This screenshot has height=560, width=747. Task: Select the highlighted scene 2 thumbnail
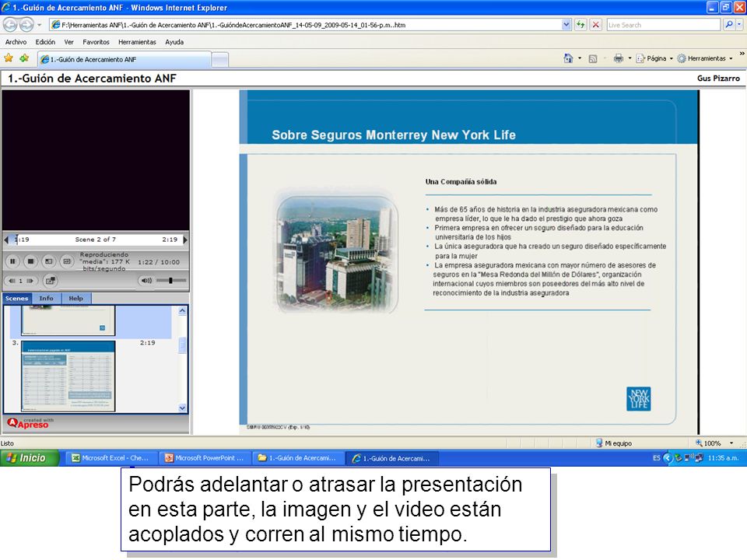coord(68,320)
